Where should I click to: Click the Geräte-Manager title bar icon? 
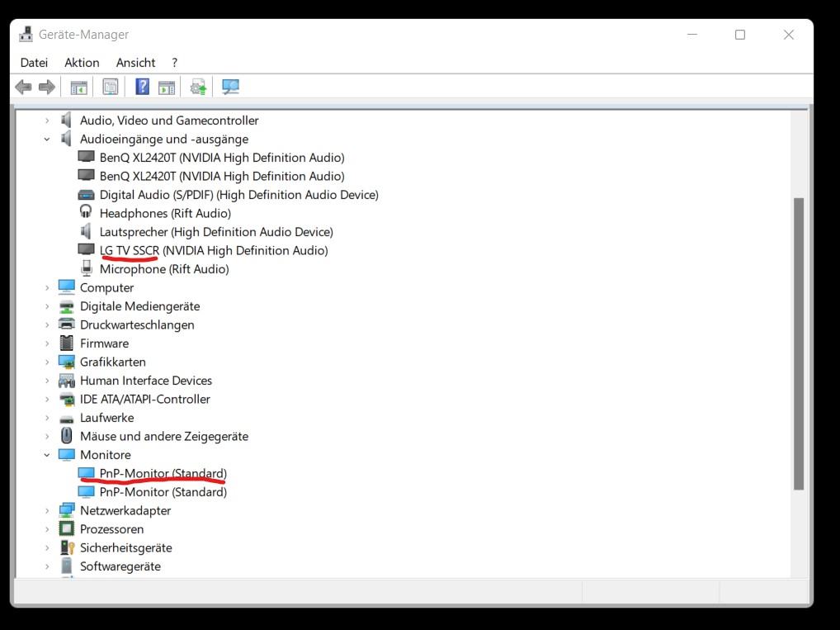pyautogui.click(x=26, y=35)
